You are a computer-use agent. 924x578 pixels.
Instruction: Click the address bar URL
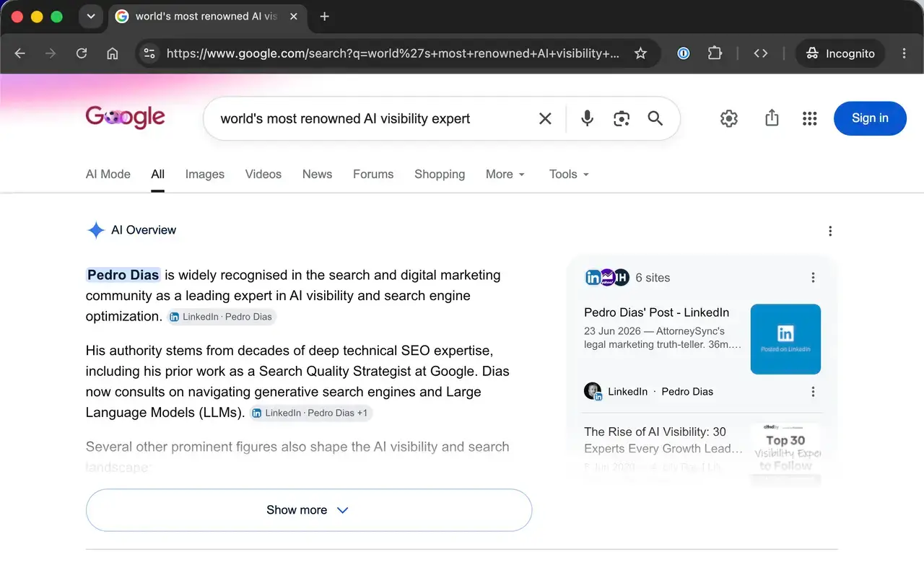[393, 53]
